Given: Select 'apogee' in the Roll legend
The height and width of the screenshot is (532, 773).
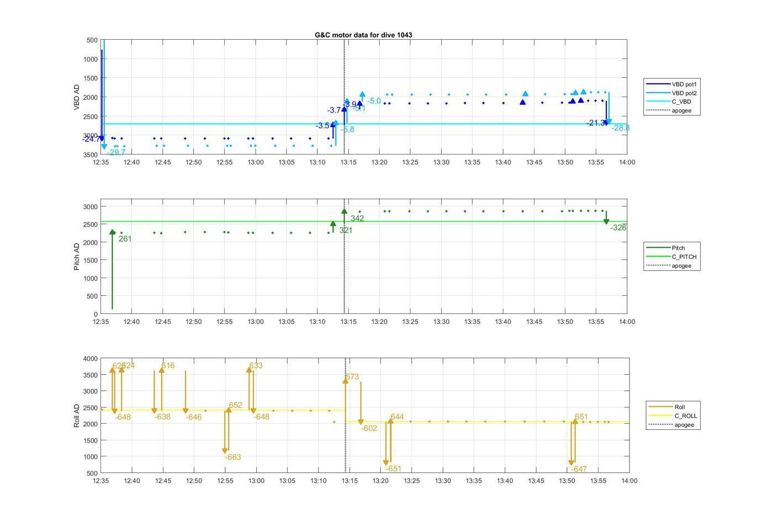Looking at the screenshot, I should [x=671, y=424].
